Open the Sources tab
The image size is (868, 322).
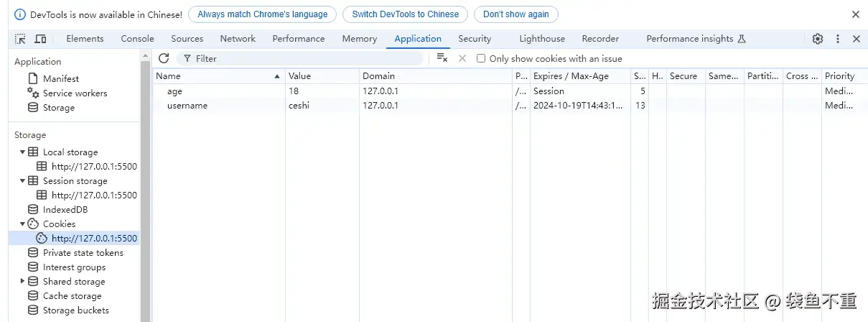point(187,39)
